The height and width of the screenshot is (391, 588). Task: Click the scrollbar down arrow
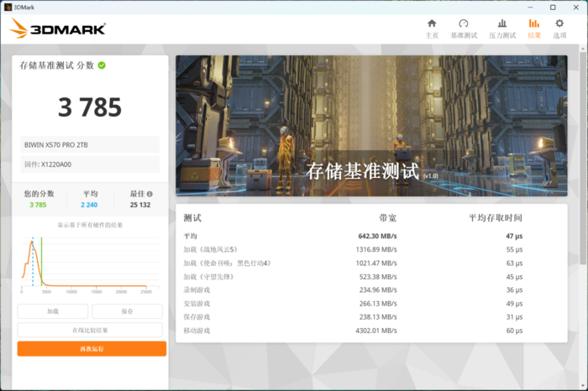tap(582, 385)
